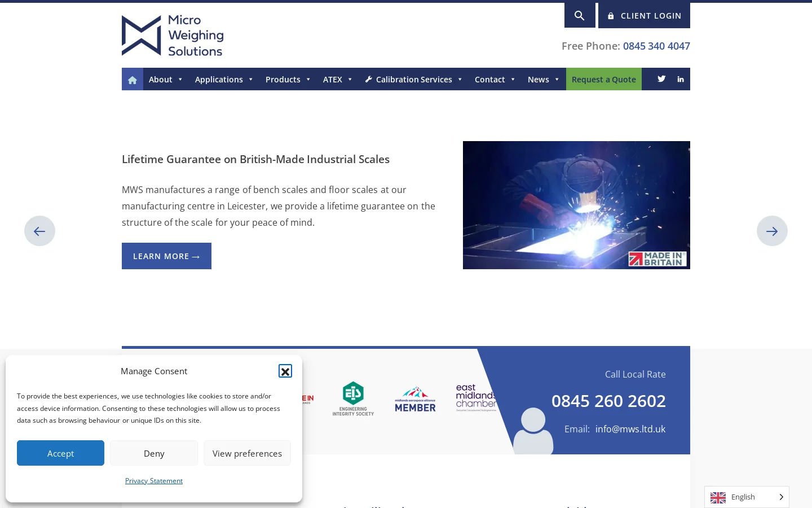Click the Midlands Aerospace Alliance Member logo
This screenshot has height=508, width=812.
[415, 399]
